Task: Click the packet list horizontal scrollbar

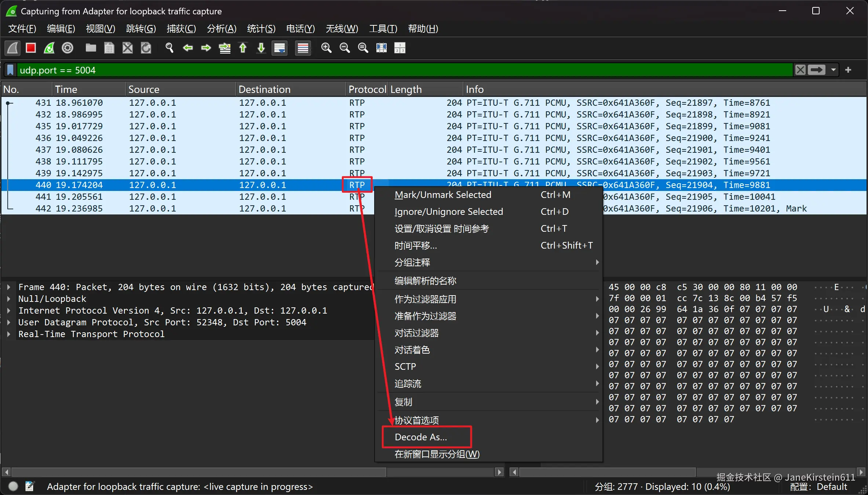Action: pos(198,472)
